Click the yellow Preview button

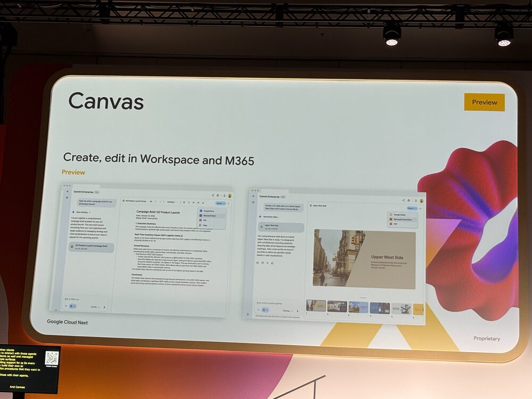(x=484, y=102)
